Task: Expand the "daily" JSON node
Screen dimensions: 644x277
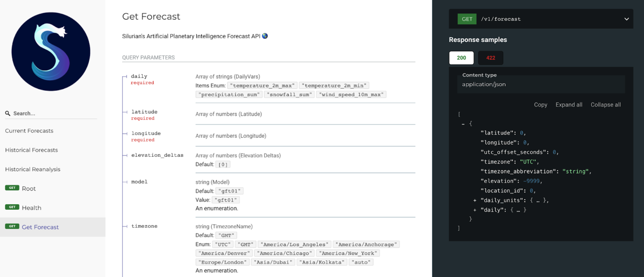Action: coord(475,210)
